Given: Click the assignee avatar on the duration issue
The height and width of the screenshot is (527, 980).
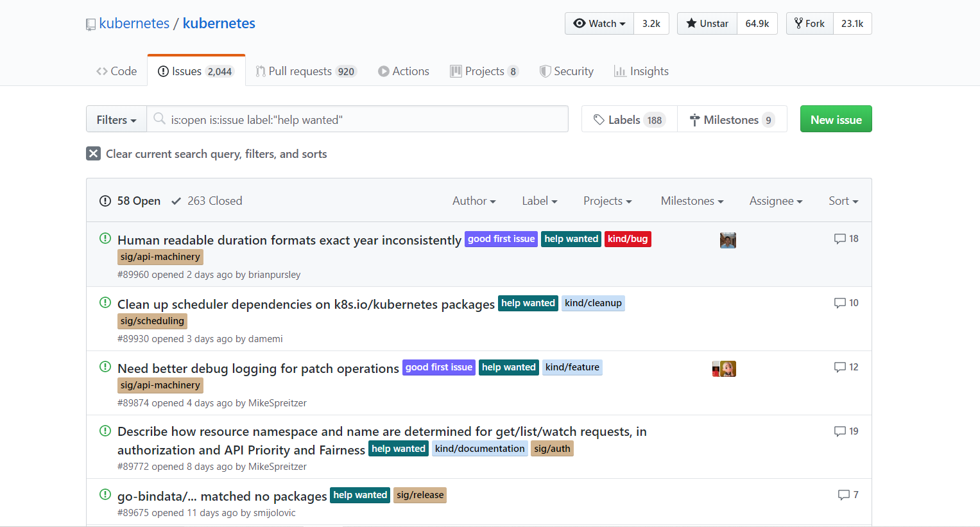Looking at the screenshot, I should click(728, 240).
